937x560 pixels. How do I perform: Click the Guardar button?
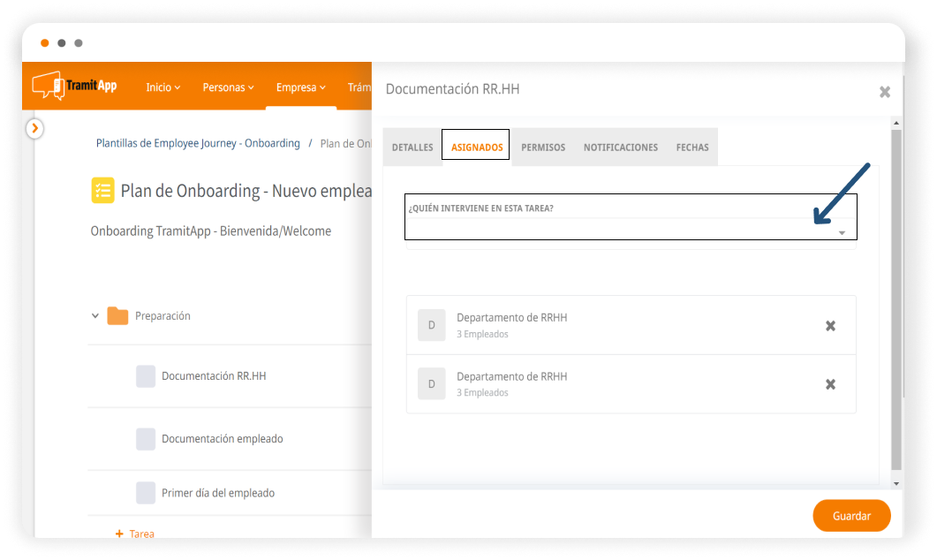[x=851, y=516]
